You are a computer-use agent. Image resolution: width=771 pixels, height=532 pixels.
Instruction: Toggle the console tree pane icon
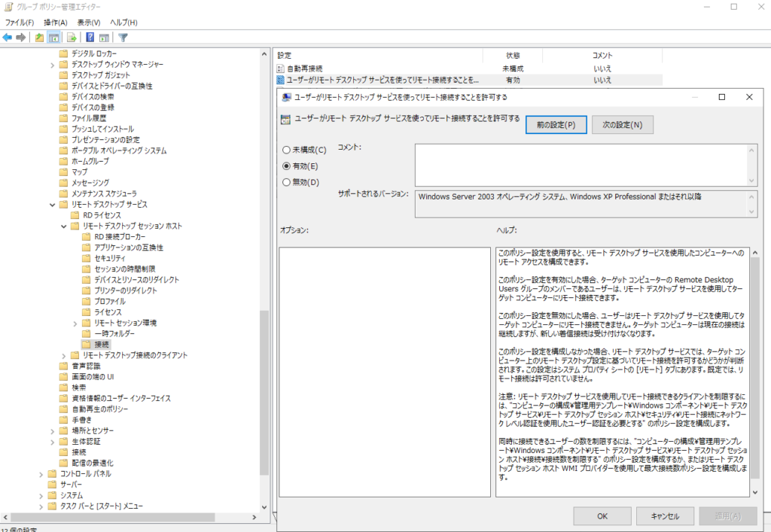pyautogui.click(x=53, y=38)
